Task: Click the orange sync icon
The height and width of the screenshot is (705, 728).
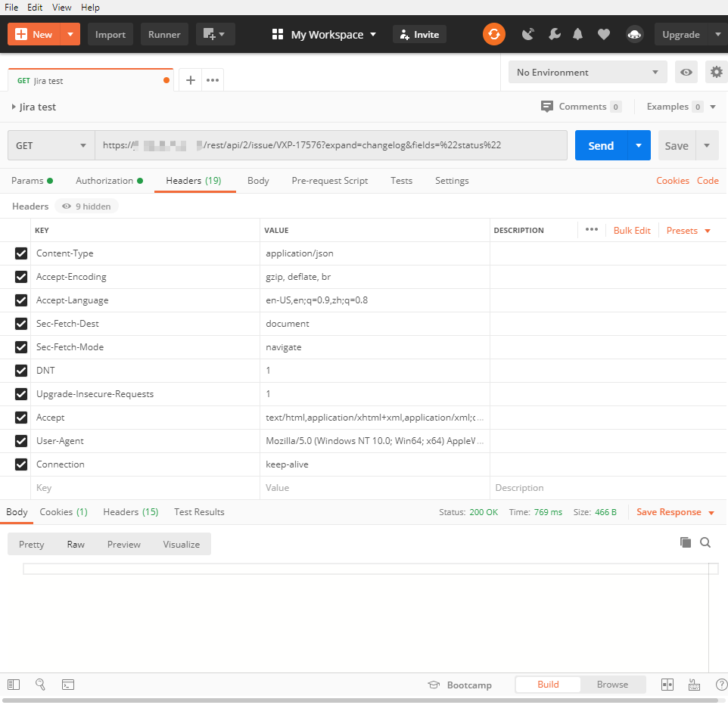Action: click(494, 34)
